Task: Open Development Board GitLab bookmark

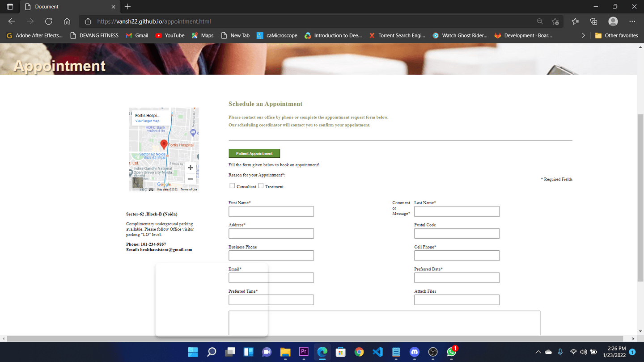Action: 523,35
